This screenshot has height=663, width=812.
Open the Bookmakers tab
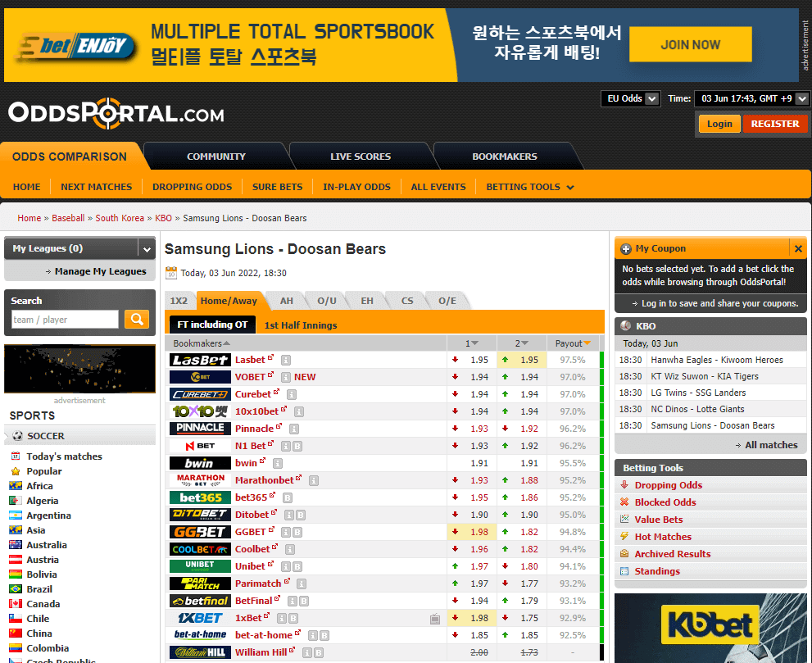505,157
